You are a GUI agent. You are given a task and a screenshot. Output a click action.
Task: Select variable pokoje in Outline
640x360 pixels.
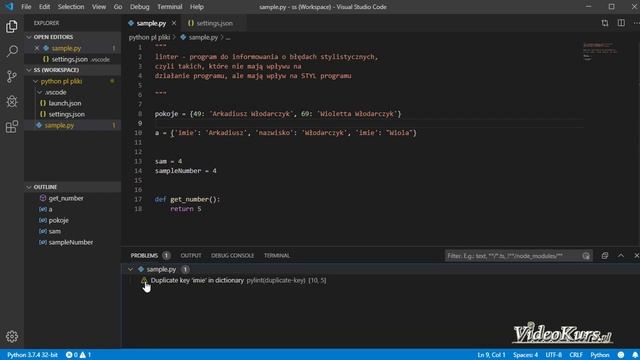point(58,220)
